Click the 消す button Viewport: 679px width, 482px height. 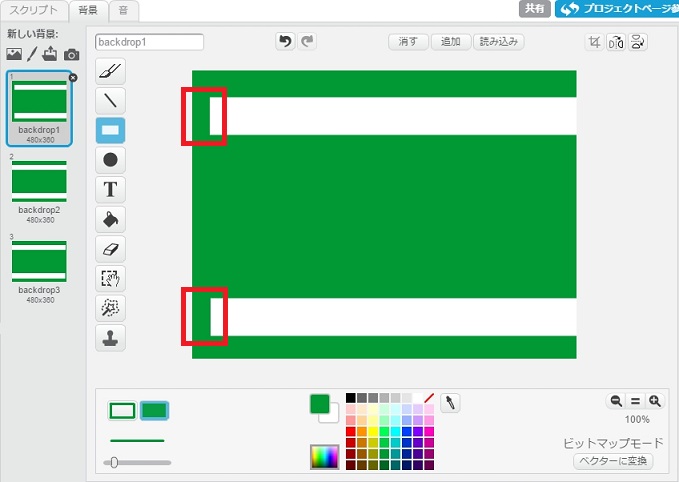tap(408, 42)
